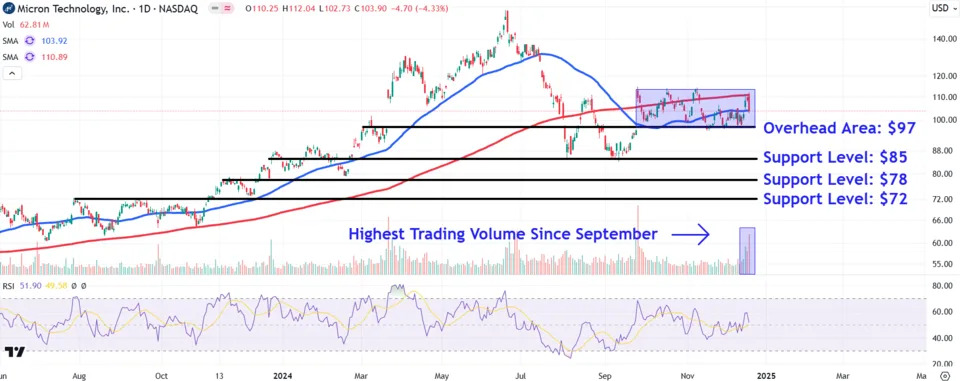Click the Support Level: $85 annotation

click(835, 158)
